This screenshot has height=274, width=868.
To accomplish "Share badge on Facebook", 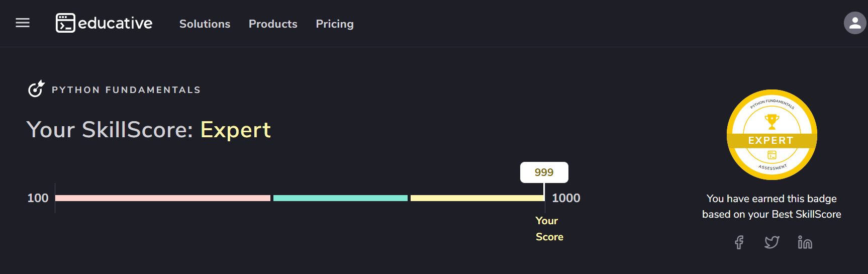I will (739, 242).
